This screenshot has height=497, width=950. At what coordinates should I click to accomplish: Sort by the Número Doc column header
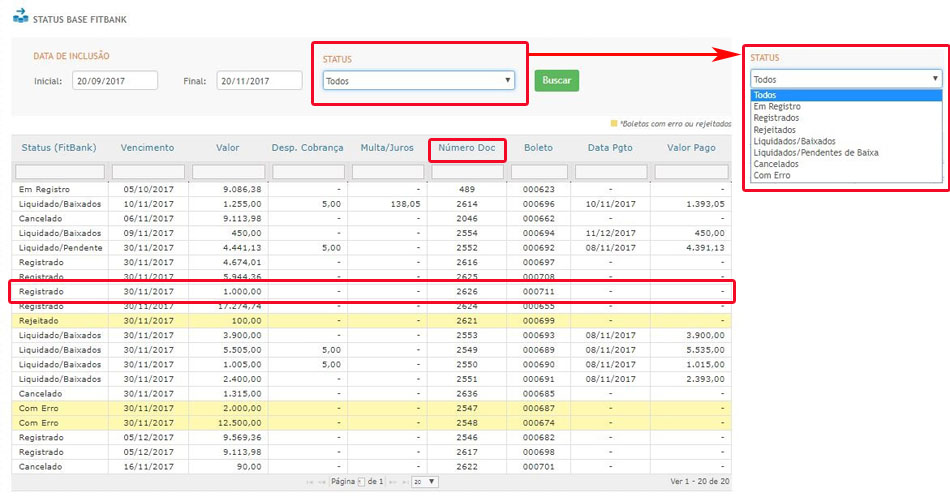[x=467, y=149]
